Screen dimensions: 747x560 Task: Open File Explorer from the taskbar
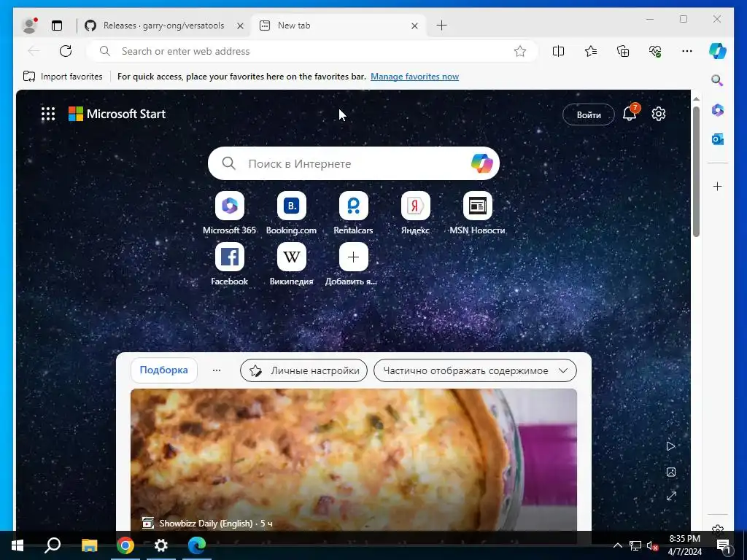pyautogui.click(x=89, y=545)
